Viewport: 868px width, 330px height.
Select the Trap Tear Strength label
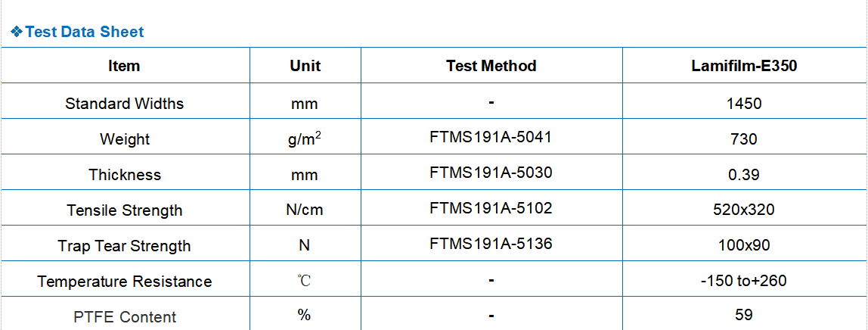pyautogui.click(x=124, y=246)
